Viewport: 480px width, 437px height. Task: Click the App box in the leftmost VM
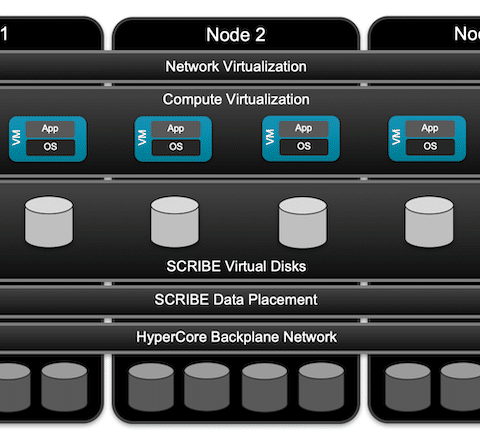point(50,129)
